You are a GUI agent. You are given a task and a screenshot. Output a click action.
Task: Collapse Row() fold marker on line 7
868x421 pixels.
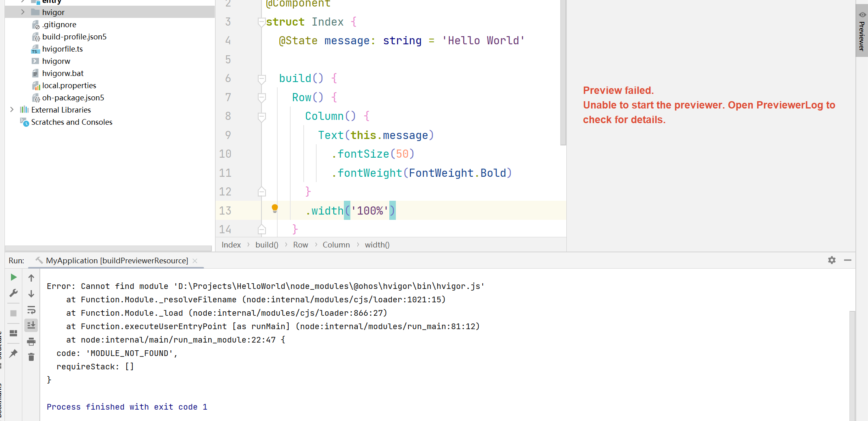[262, 98]
